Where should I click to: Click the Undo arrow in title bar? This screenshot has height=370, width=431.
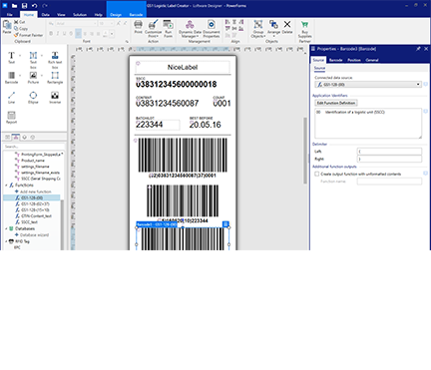[34, 6]
